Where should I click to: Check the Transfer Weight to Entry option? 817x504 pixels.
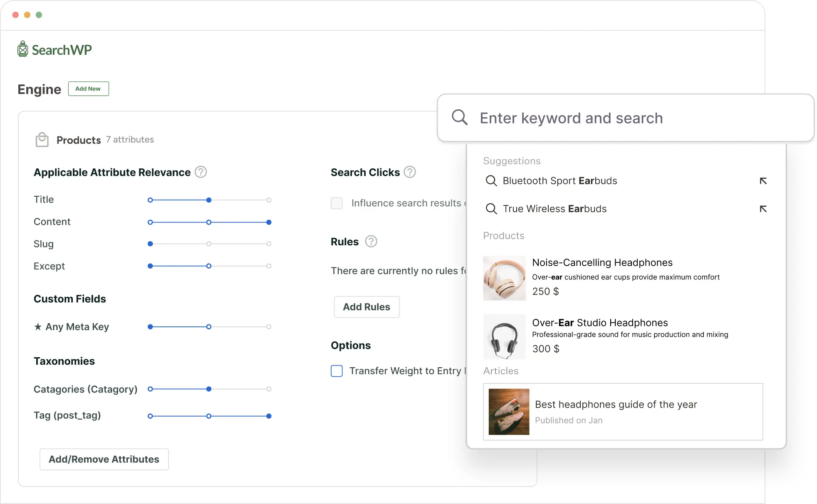pos(337,371)
